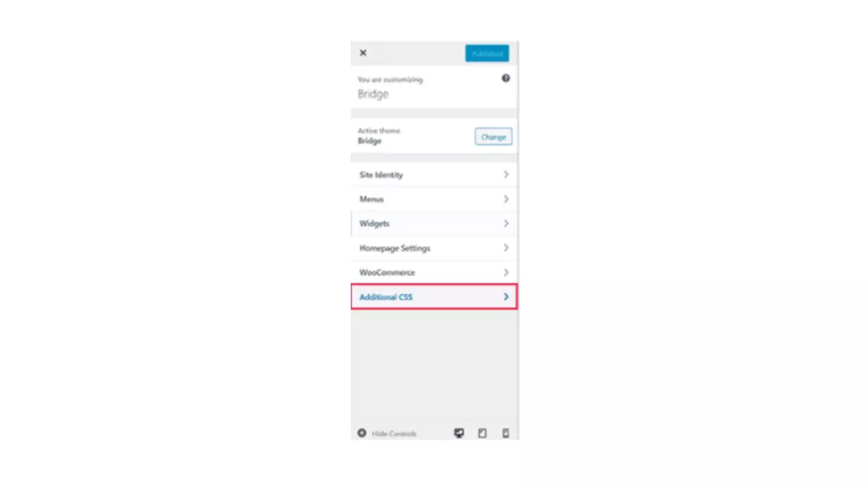This screenshot has height=488, width=868.
Task: Close the customizer with X icon
Action: [x=363, y=53]
